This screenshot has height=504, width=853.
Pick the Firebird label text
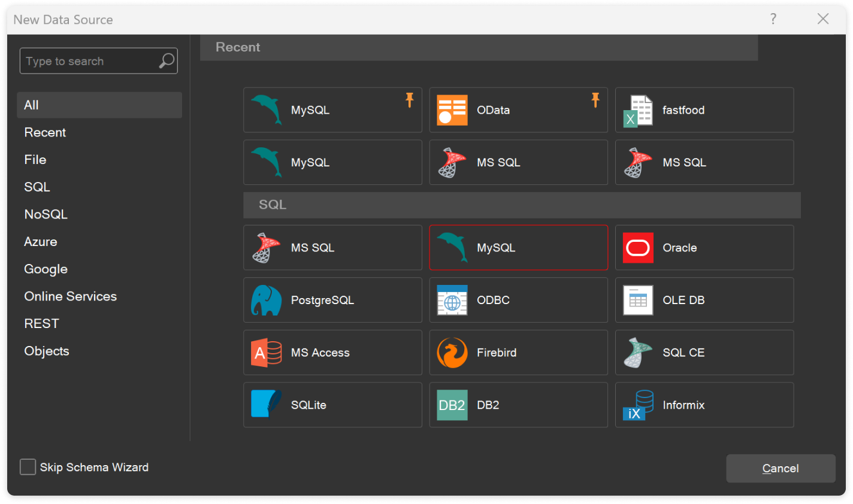tap(497, 353)
